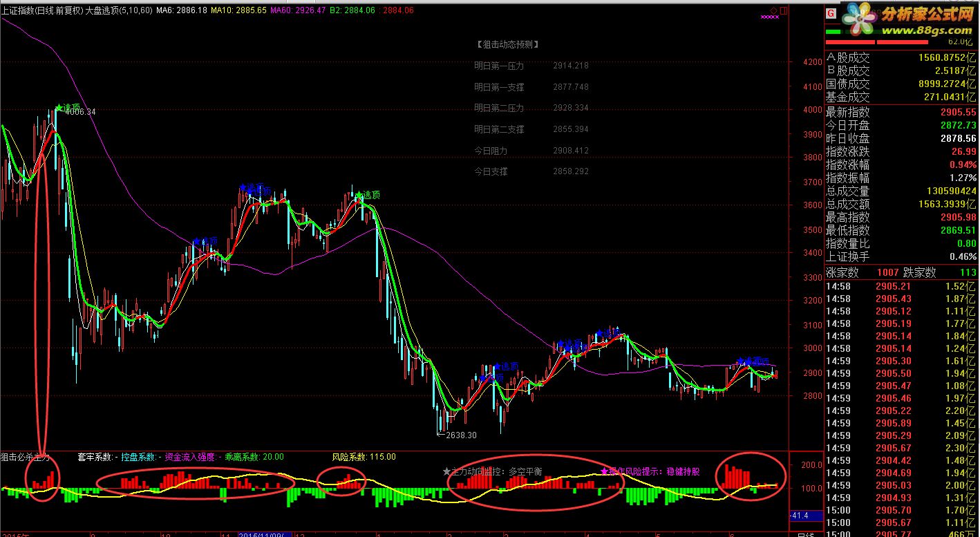980x537 pixels.
Task: Click the 今日阻力 value 2908.412
Action: (571, 150)
